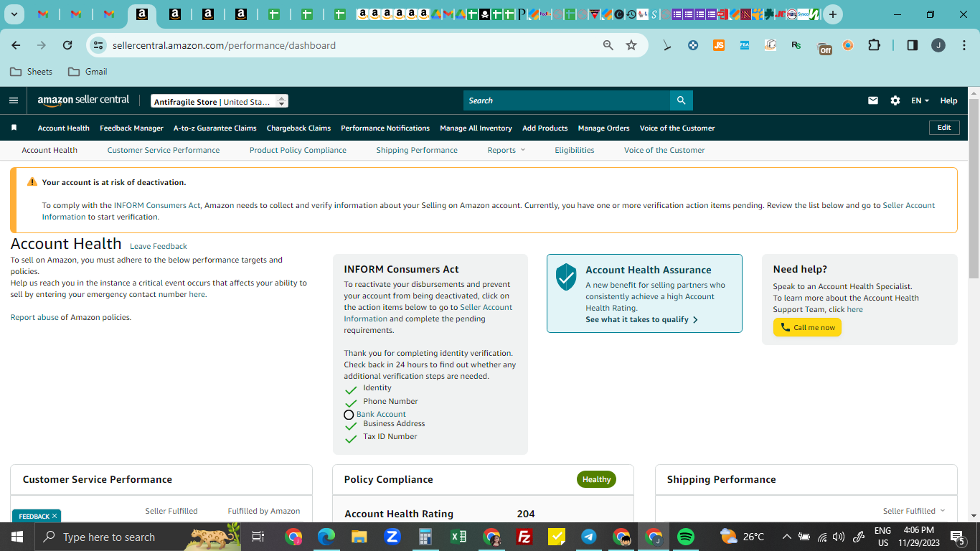The width and height of the screenshot is (980, 551).
Task: Close the FEEDBACK widget with its X
Action: pos(55,516)
